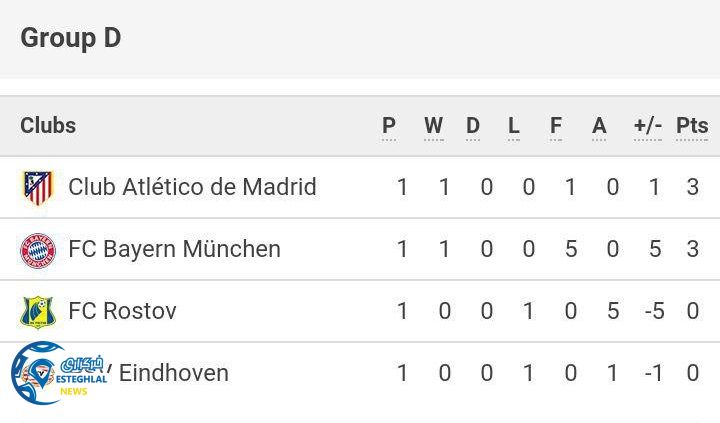720x423 pixels.
Task: Click Bayern München's points value 3
Action: (x=693, y=249)
